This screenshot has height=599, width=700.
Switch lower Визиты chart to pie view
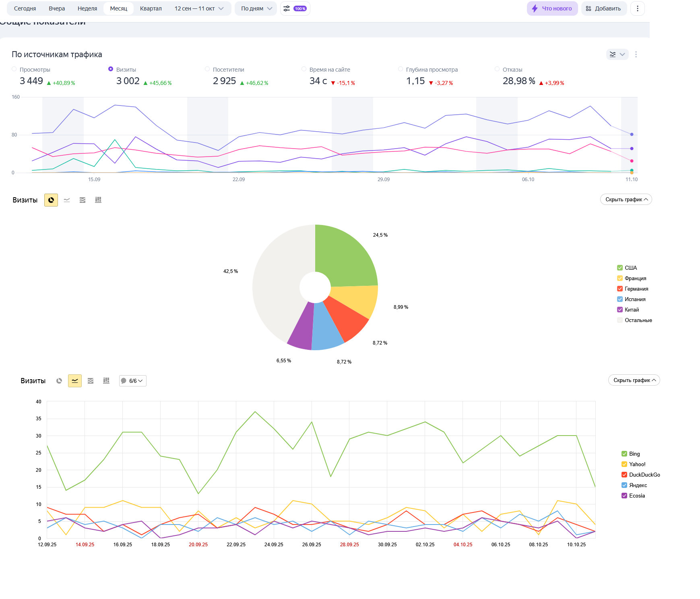coord(59,381)
